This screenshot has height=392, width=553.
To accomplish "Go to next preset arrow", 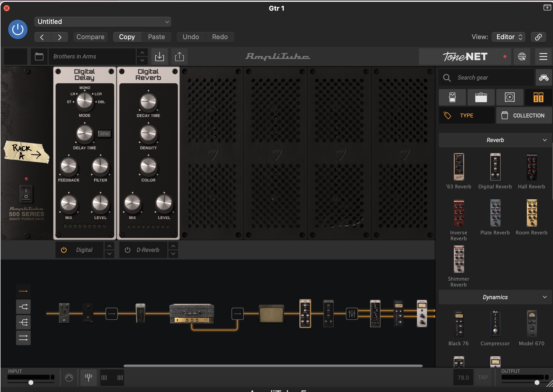I will click(x=60, y=37).
